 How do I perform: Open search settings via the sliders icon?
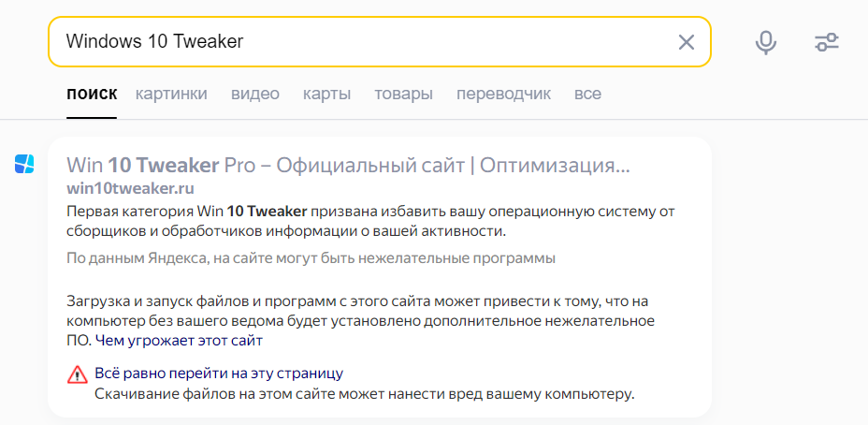coord(827,42)
